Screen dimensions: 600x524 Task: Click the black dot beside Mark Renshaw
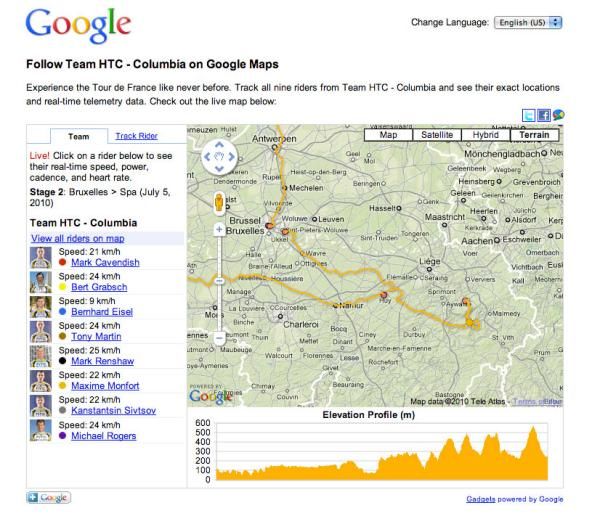tap(62, 361)
